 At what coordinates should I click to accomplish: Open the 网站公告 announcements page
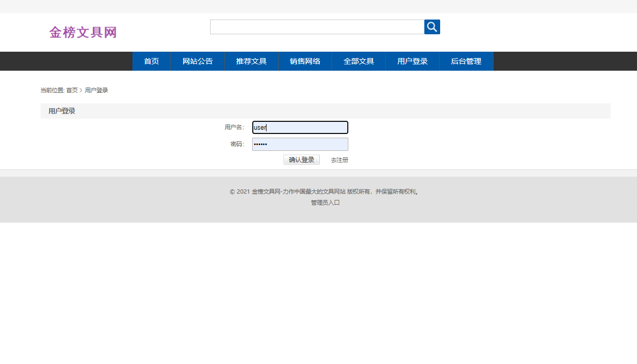(x=197, y=61)
